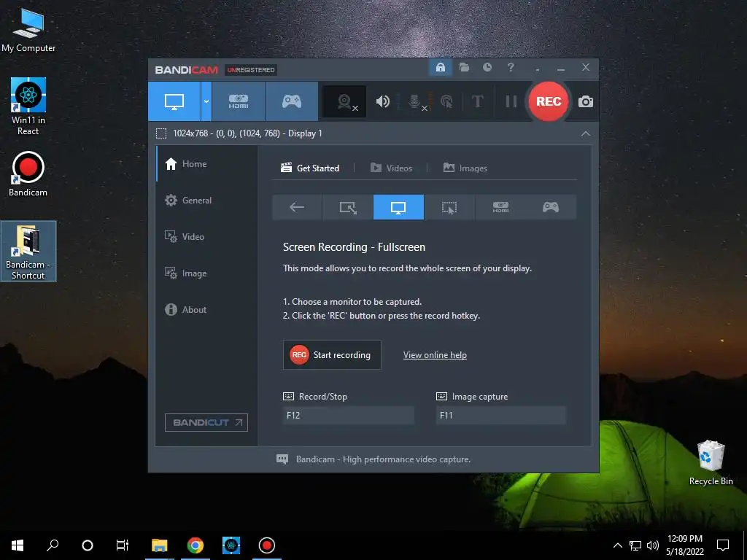The width and height of the screenshot is (747, 560).
Task: Toggle microphone recording icon
Action: point(415,101)
